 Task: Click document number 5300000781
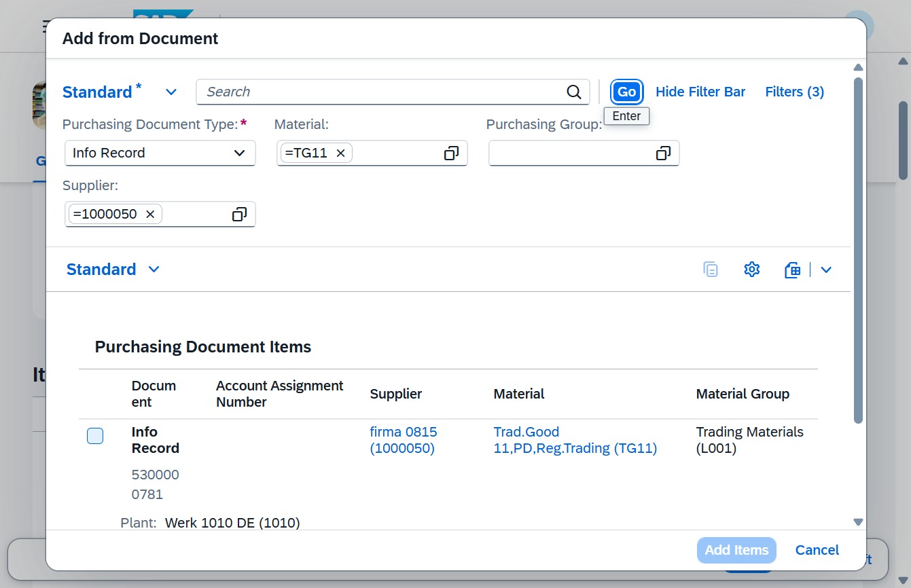coord(156,484)
